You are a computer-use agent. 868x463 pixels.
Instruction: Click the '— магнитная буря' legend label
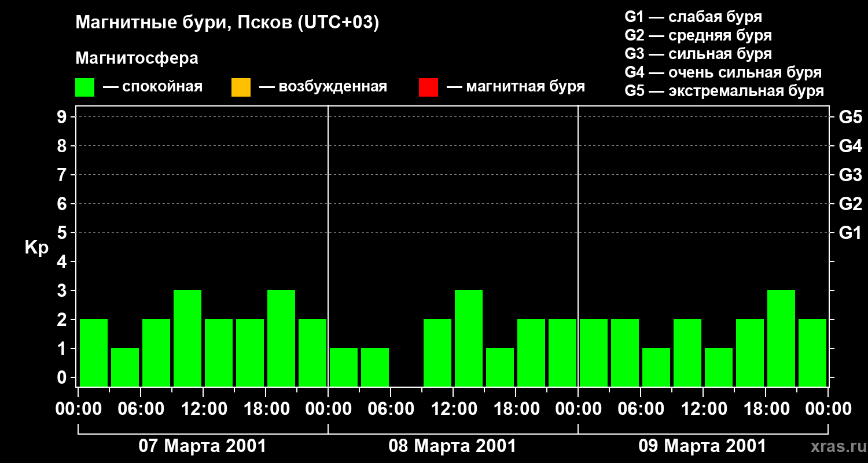coord(516,87)
